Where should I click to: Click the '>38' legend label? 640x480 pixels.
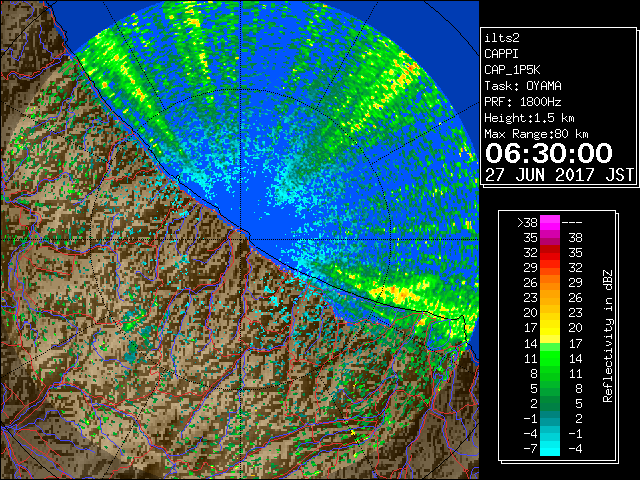pyautogui.click(x=528, y=223)
